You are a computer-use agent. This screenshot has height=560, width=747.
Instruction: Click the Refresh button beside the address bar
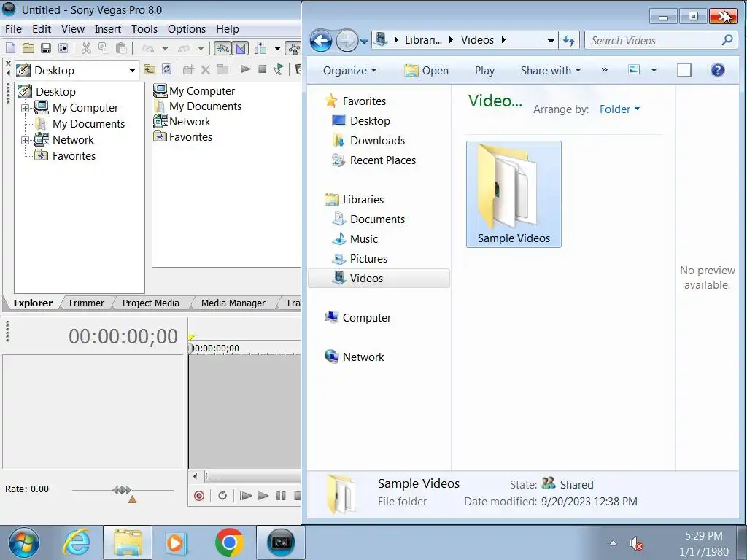point(569,41)
